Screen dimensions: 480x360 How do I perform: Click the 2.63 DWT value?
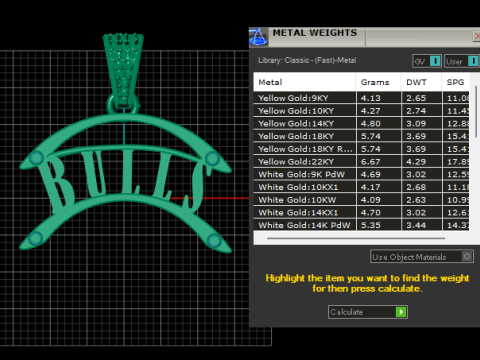click(x=416, y=200)
